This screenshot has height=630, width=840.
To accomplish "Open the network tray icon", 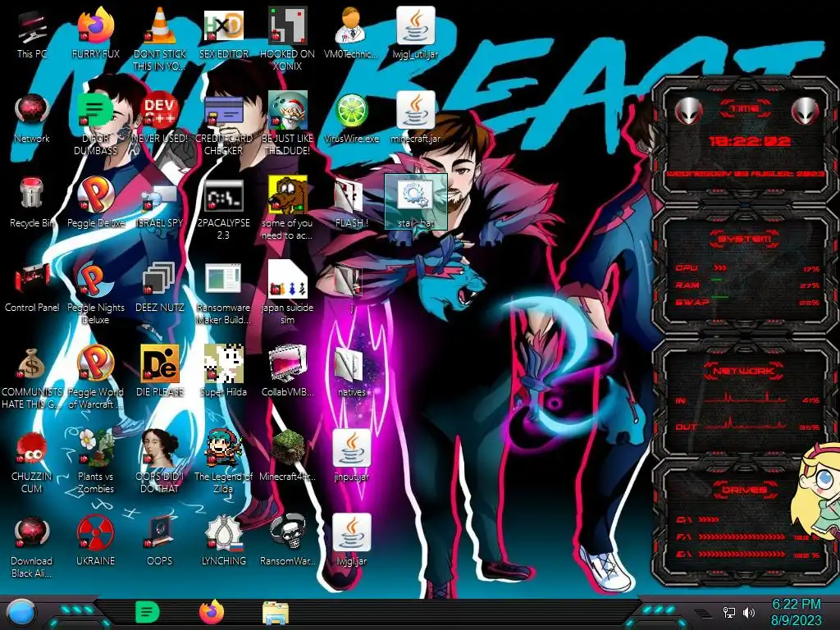I will [x=728, y=612].
